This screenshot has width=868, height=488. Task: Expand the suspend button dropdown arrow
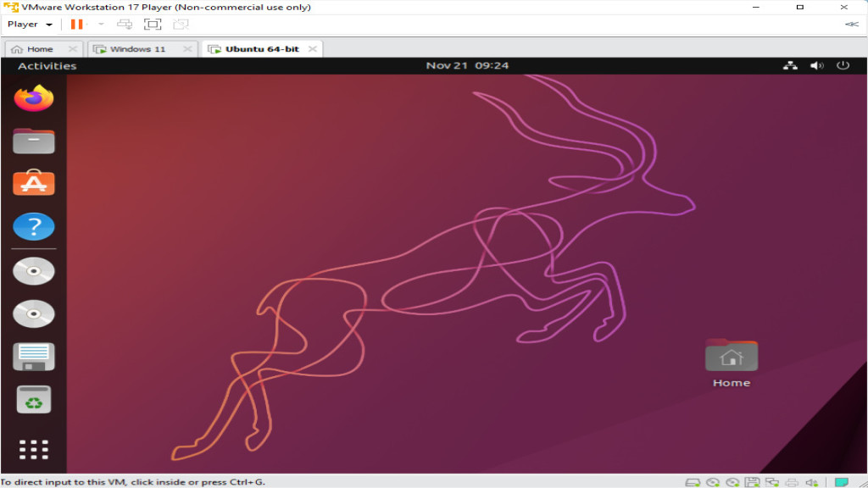[100, 25]
